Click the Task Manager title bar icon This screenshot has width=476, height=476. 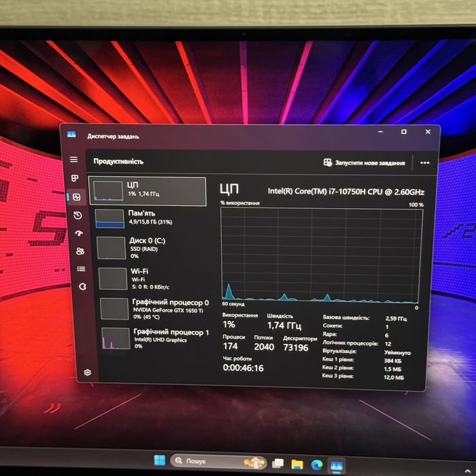tap(71, 134)
